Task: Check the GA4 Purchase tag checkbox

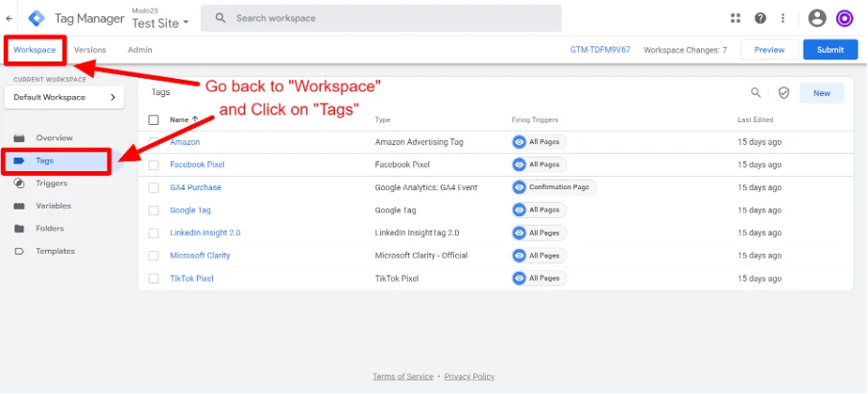Action: (x=154, y=187)
